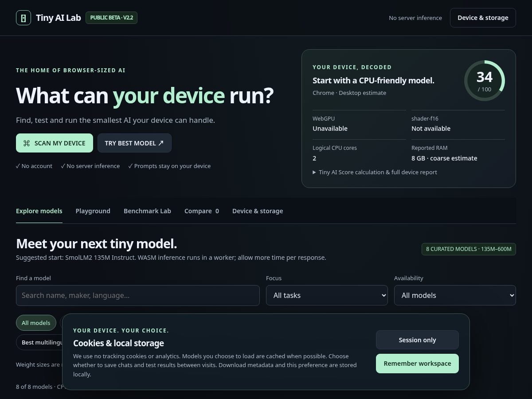The width and height of the screenshot is (532, 399).
Task: Open the Availability All models dropdown
Action: [455, 295]
